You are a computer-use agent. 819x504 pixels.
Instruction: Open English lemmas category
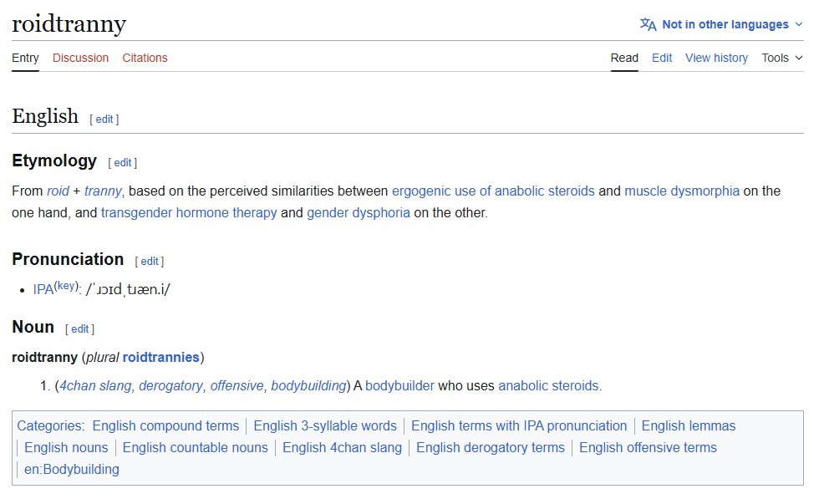click(689, 426)
